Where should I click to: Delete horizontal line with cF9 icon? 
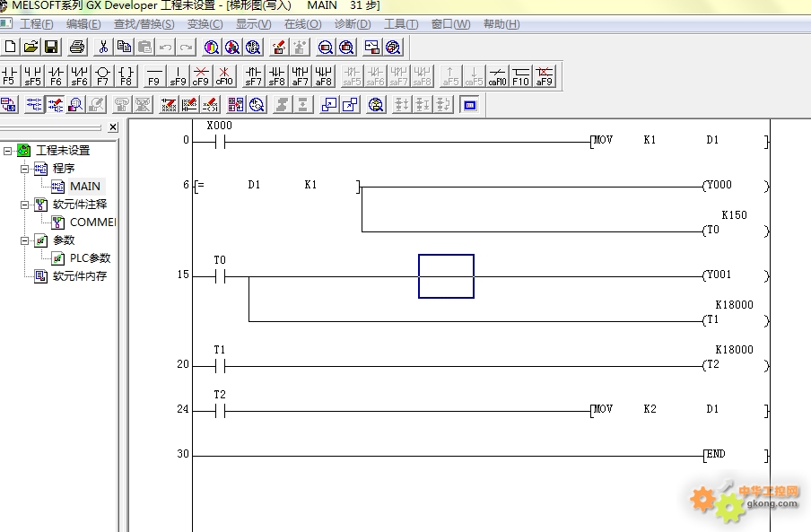pyautogui.click(x=201, y=76)
